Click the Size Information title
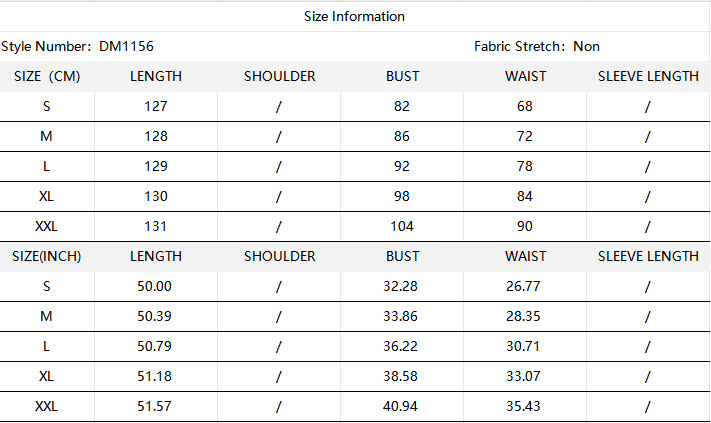The height and width of the screenshot is (423, 711). point(355,16)
